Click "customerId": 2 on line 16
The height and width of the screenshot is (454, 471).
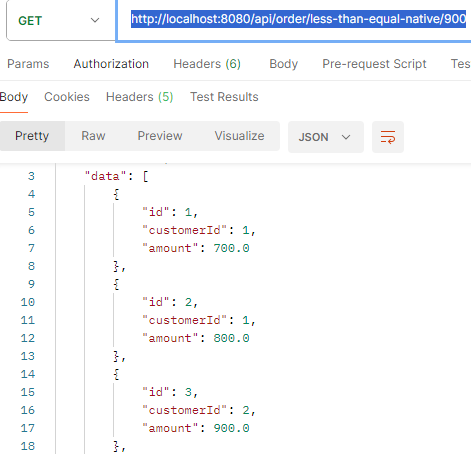click(x=199, y=410)
